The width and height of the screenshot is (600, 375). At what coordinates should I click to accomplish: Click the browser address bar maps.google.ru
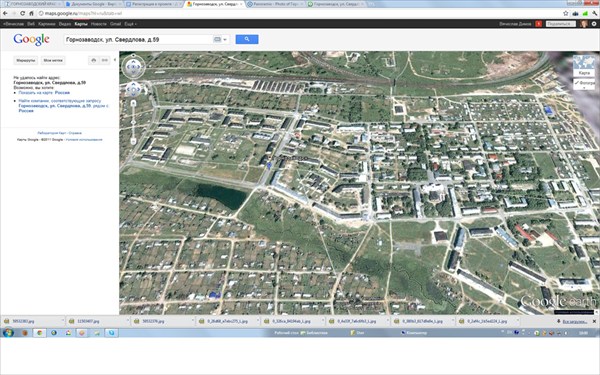click(x=298, y=13)
